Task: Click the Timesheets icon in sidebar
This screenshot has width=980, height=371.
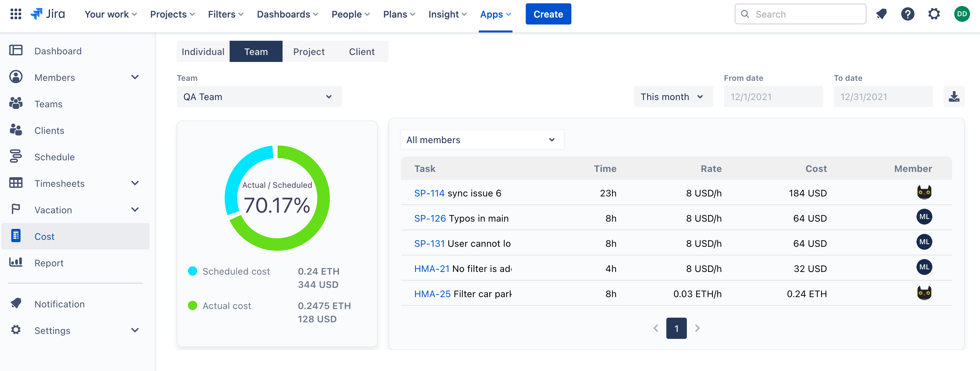Action: (15, 183)
